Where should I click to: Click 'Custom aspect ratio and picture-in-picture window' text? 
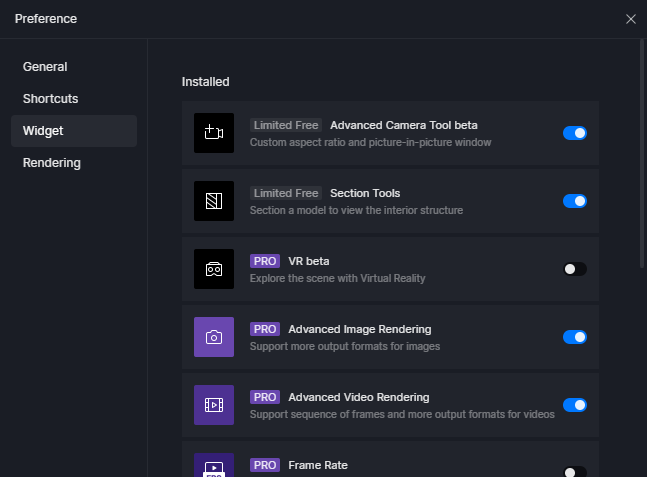pyautogui.click(x=371, y=142)
